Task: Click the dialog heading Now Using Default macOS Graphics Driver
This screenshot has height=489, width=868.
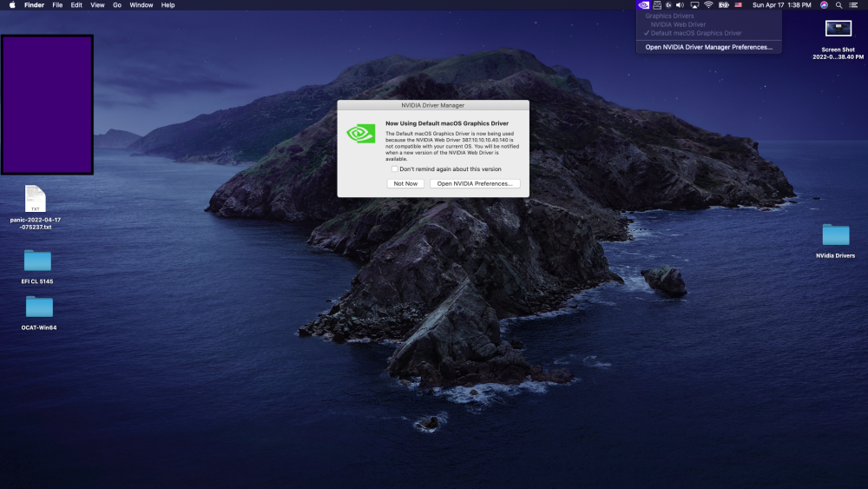Action: tap(447, 123)
